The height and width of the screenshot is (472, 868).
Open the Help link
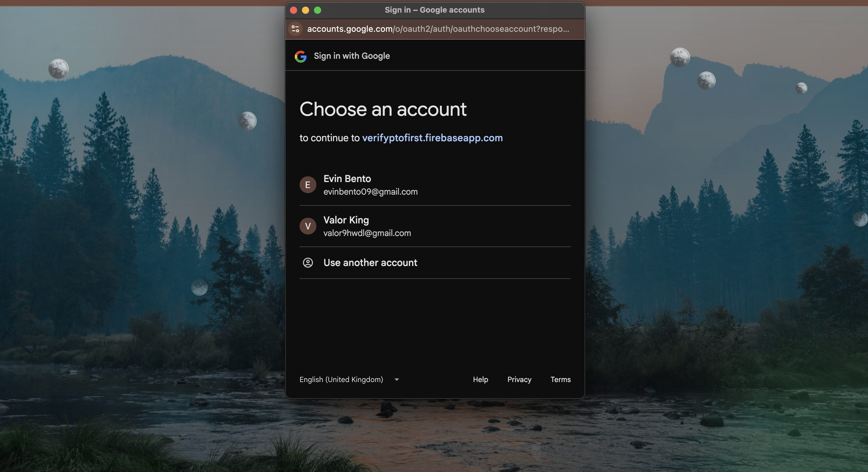coord(480,379)
